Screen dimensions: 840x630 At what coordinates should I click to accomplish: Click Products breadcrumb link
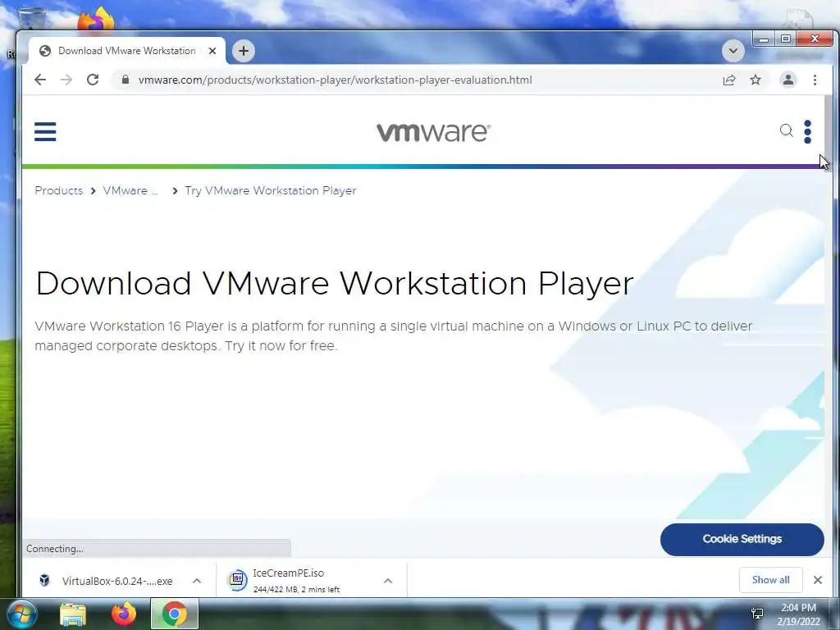tap(59, 190)
